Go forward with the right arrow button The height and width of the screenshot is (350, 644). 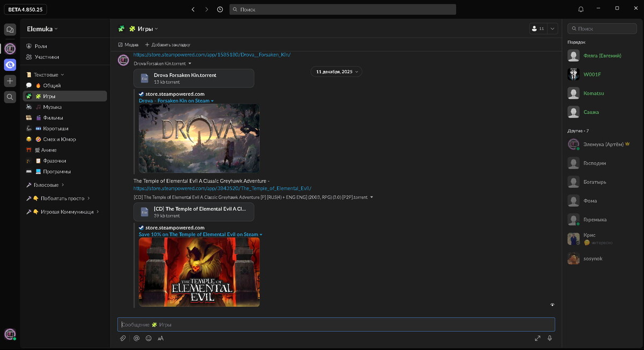(x=207, y=9)
